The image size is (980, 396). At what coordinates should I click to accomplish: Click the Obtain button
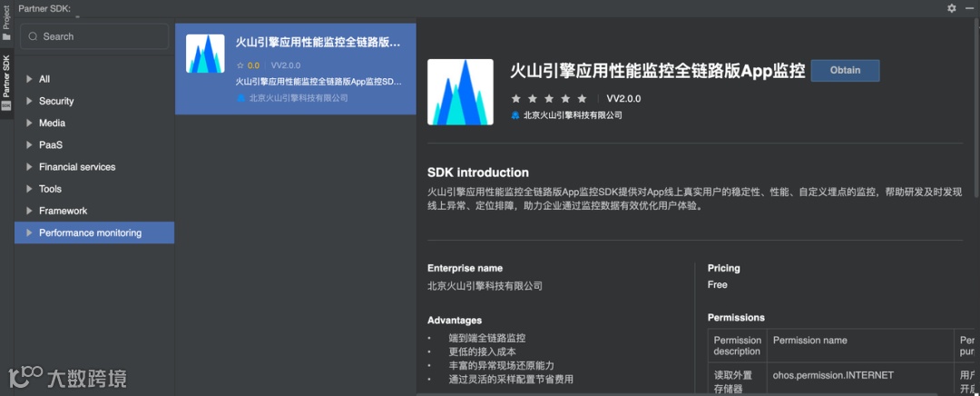coord(845,71)
